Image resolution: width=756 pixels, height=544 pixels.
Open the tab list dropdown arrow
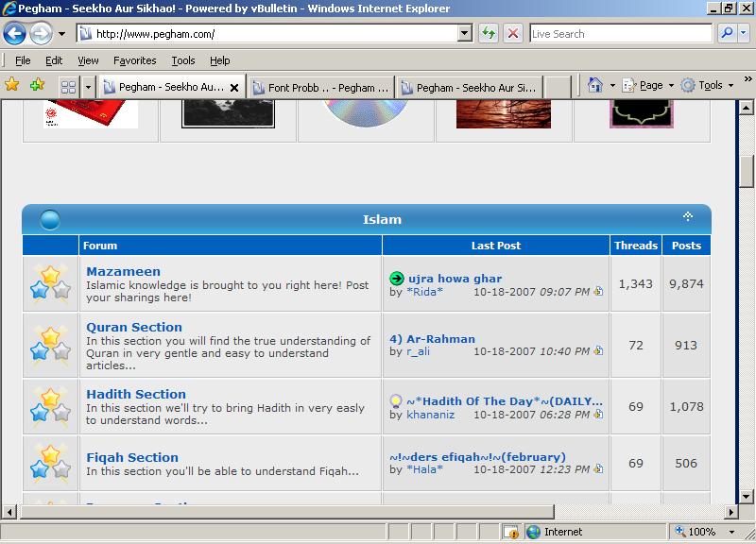click(88, 86)
